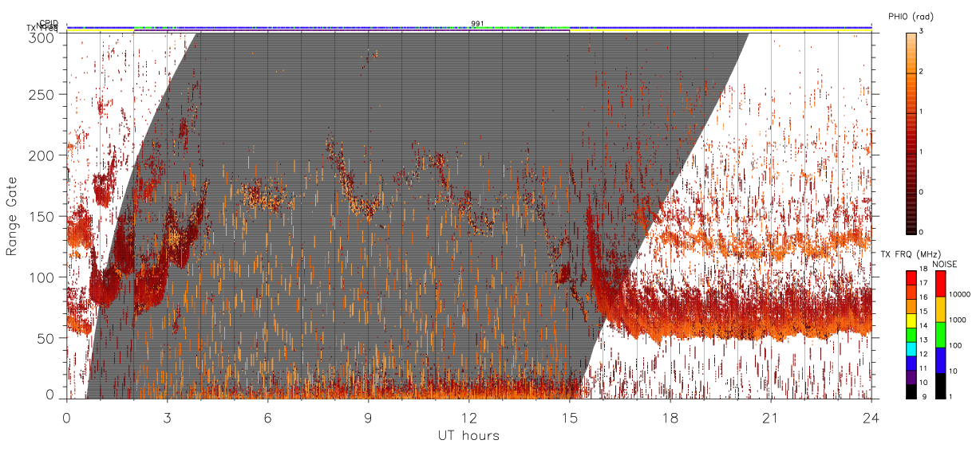Click x-axis tick label '18'
980x452 pixels.
click(x=670, y=417)
